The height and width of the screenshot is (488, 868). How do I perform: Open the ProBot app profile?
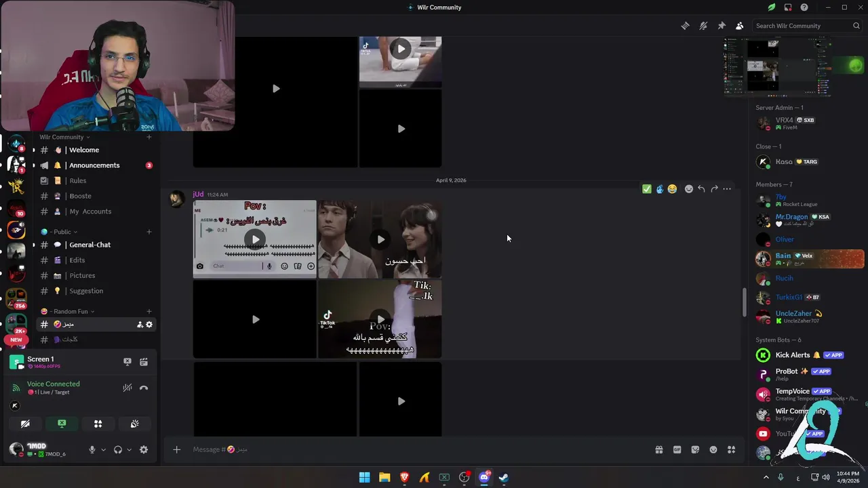point(810,374)
